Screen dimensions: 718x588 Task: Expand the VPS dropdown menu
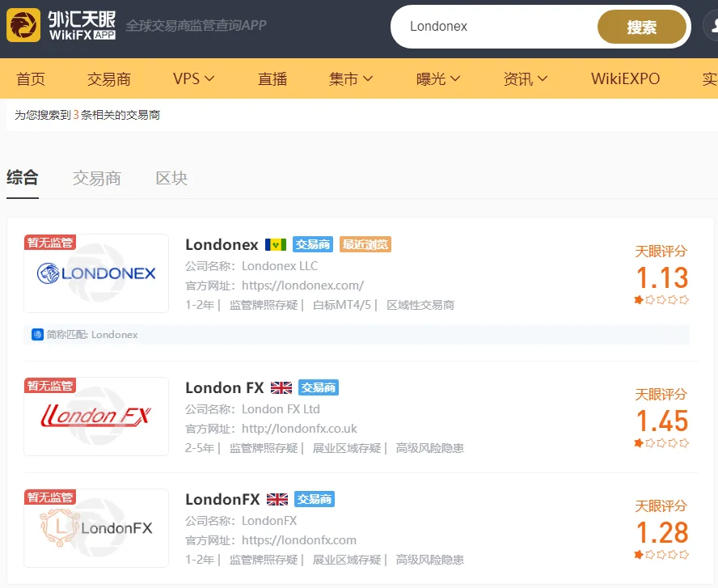coord(194,78)
